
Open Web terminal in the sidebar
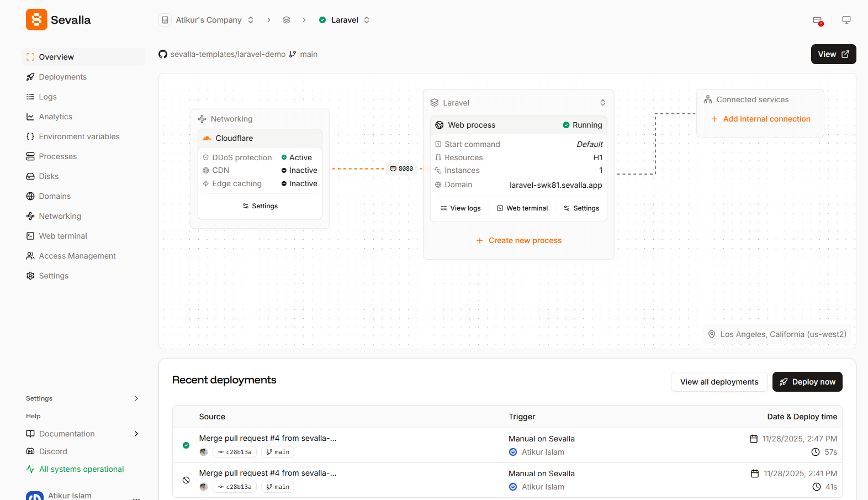tap(83, 236)
